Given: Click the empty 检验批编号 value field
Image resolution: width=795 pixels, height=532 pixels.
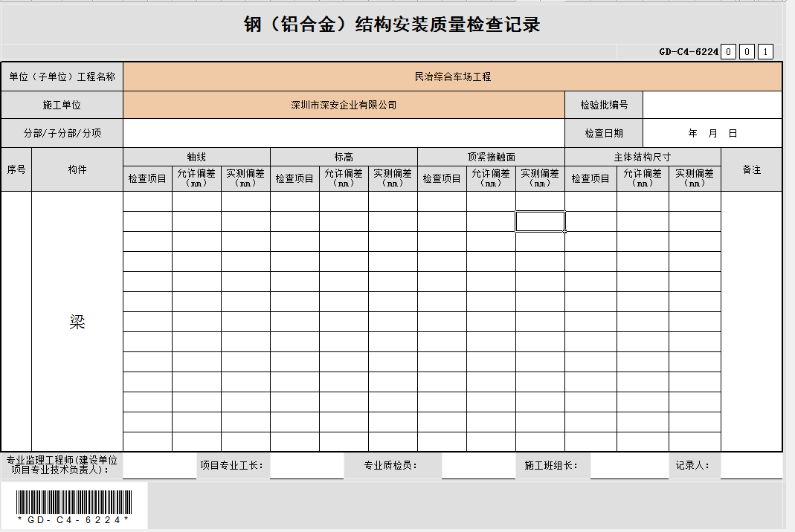Looking at the screenshot, I should 712,105.
